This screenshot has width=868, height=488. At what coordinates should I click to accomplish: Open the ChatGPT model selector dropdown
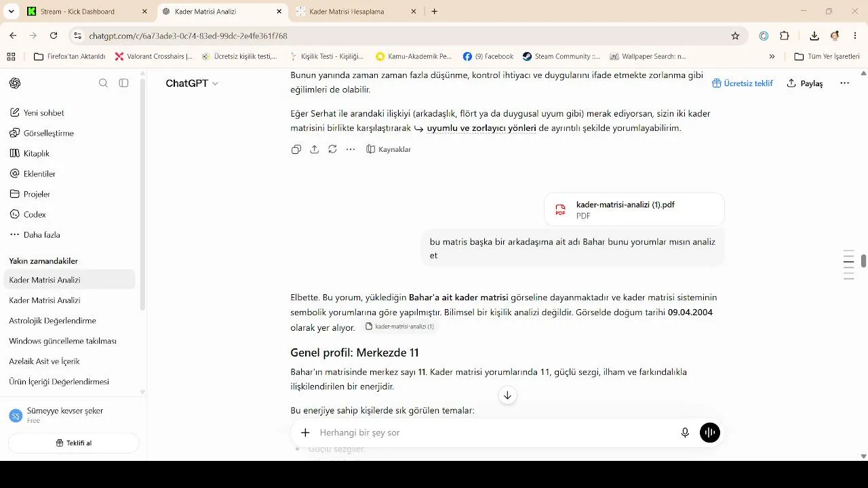coord(192,83)
